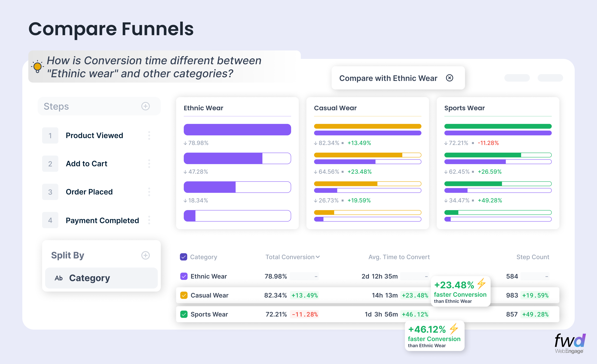Open three-dot menu for Payment Completed step
The width and height of the screenshot is (597, 364).
click(x=149, y=220)
